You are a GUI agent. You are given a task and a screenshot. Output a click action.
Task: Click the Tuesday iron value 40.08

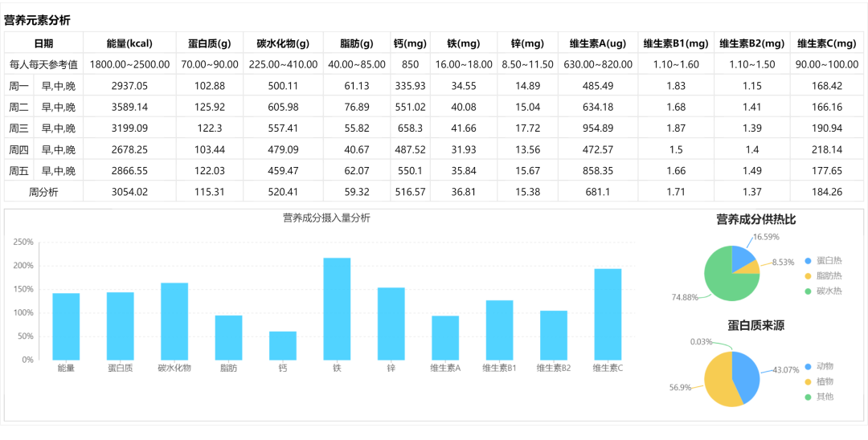pos(464,107)
